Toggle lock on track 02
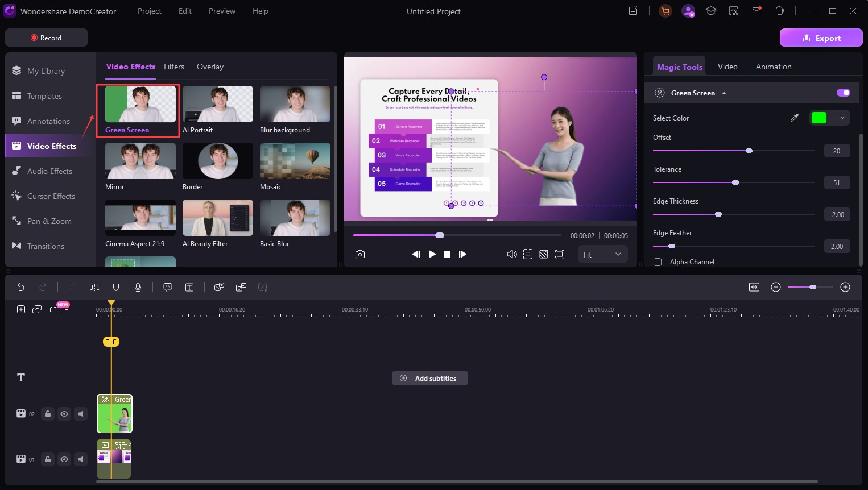The width and height of the screenshot is (868, 490). pyautogui.click(x=48, y=414)
